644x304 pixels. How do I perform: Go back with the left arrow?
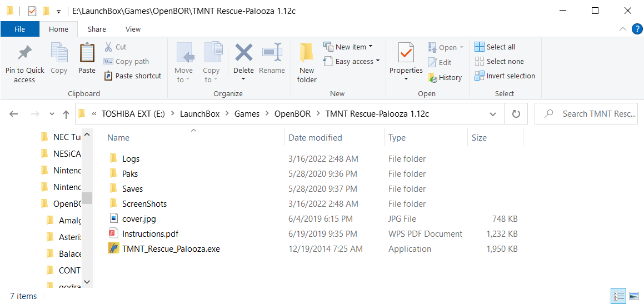[x=13, y=114]
